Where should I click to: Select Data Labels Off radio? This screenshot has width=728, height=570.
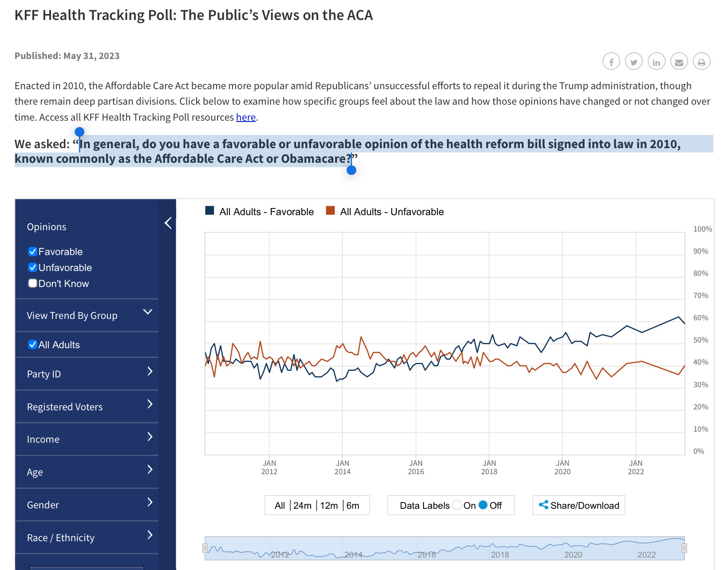click(483, 505)
